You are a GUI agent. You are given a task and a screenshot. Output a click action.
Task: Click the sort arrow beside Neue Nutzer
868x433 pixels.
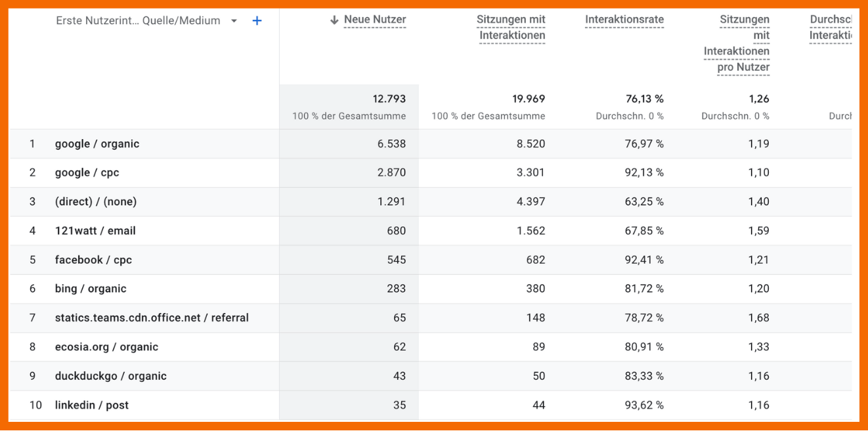pos(334,20)
